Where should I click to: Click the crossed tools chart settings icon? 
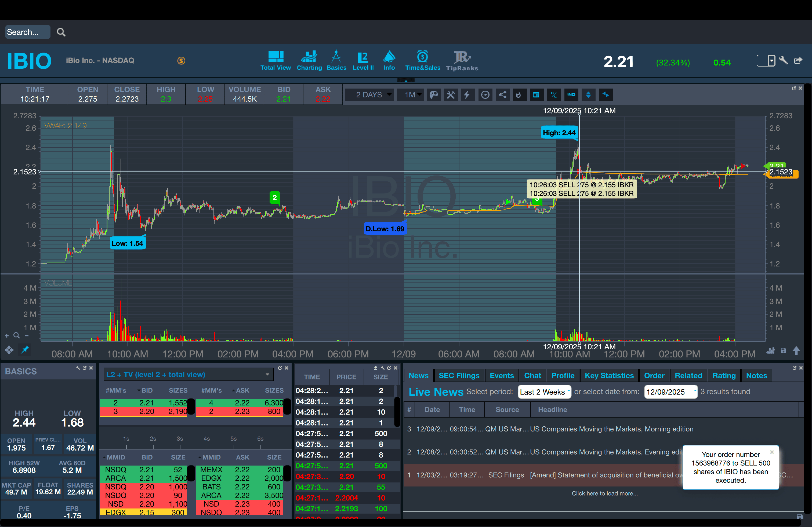tap(451, 95)
